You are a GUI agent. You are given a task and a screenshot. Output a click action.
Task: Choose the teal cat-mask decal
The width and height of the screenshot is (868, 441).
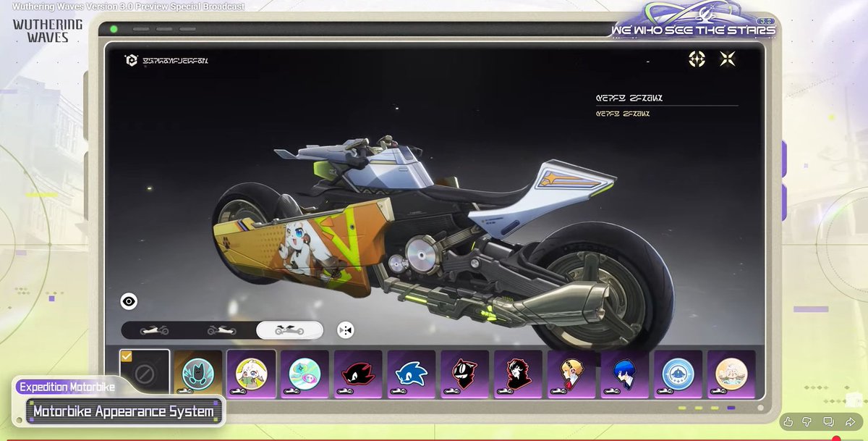click(198, 374)
